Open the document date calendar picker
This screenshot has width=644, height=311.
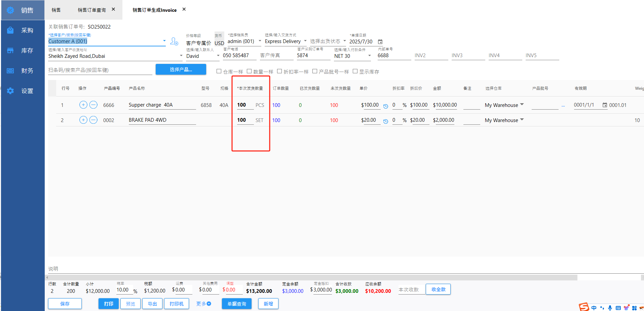tap(380, 42)
